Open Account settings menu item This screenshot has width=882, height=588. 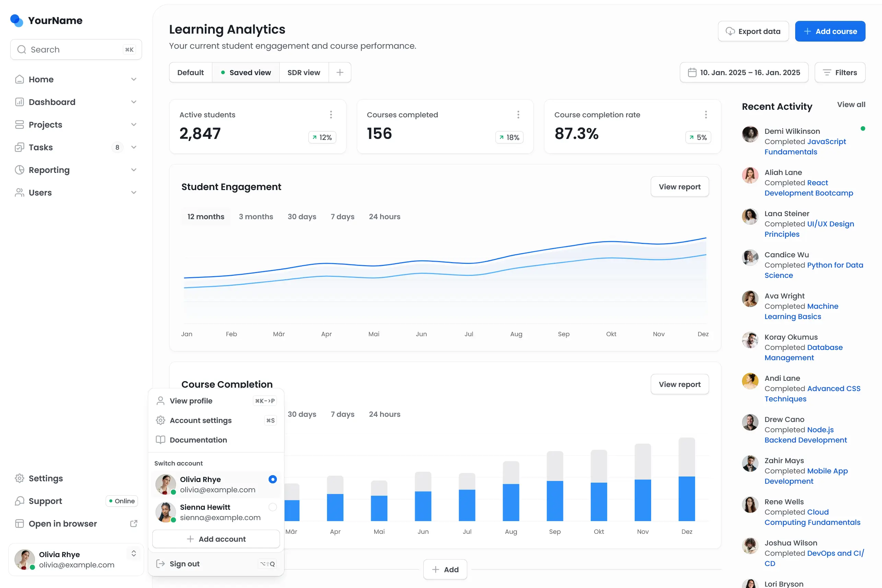coord(201,420)
